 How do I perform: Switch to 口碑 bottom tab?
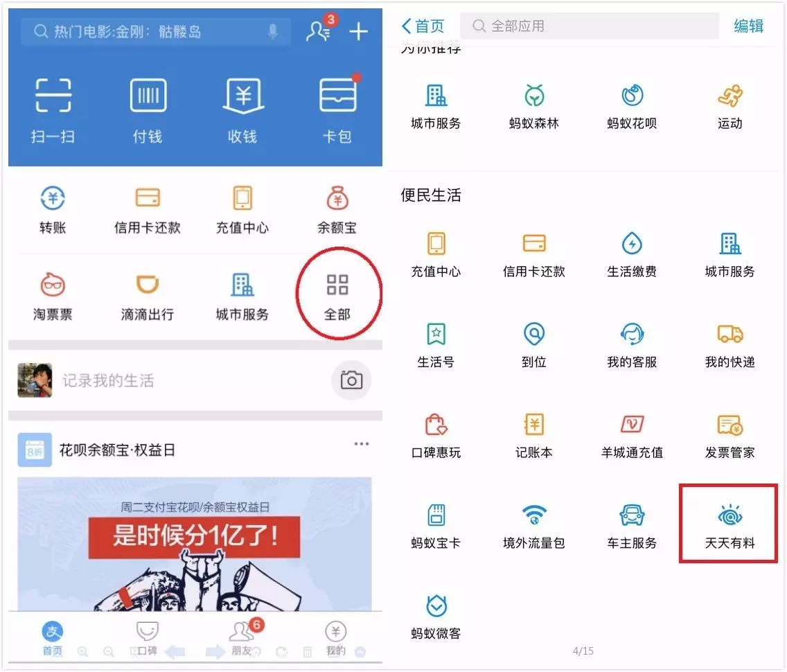tap(148, 638)
